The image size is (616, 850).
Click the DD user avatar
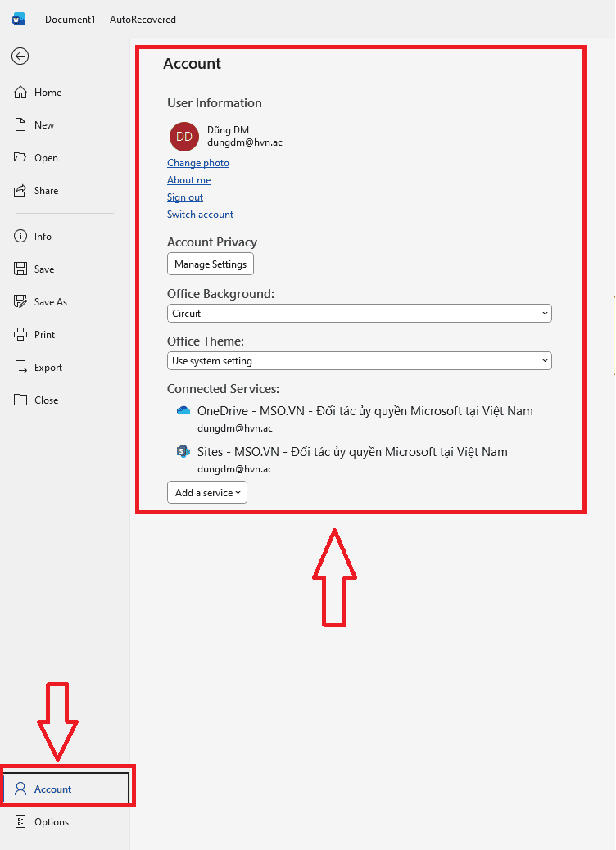(x=184, y=136)
